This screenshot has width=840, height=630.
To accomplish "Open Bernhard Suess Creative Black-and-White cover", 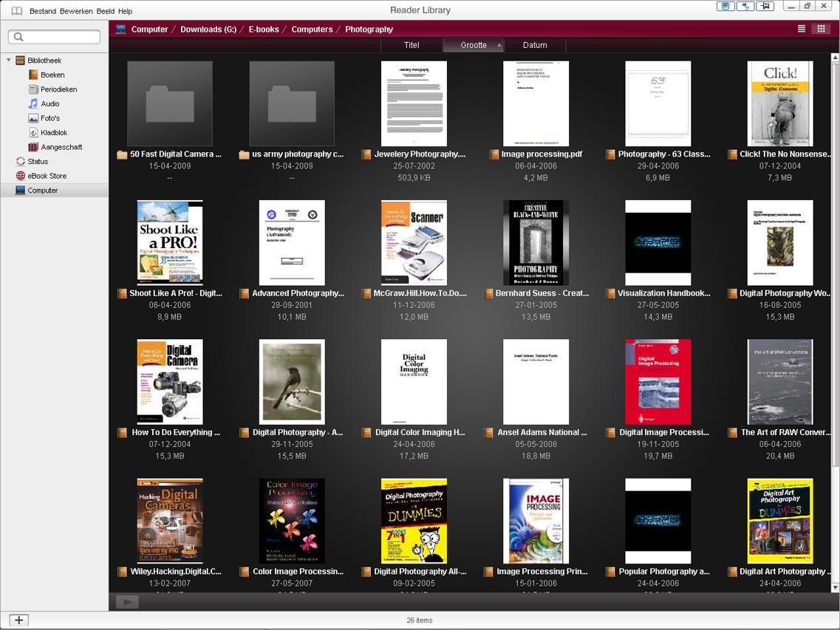I will (x=536, y=243).
